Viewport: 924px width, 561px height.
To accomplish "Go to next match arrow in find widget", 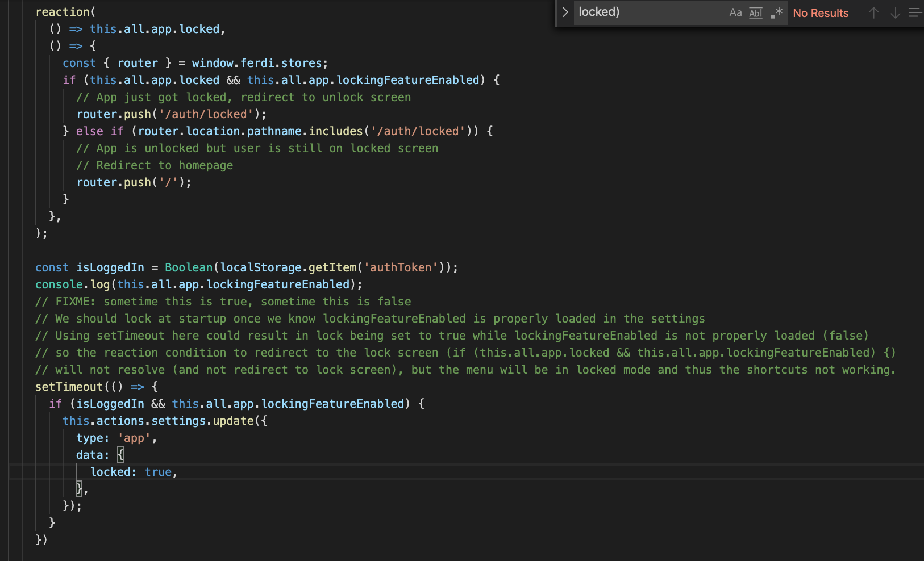I will coord(895,12).
